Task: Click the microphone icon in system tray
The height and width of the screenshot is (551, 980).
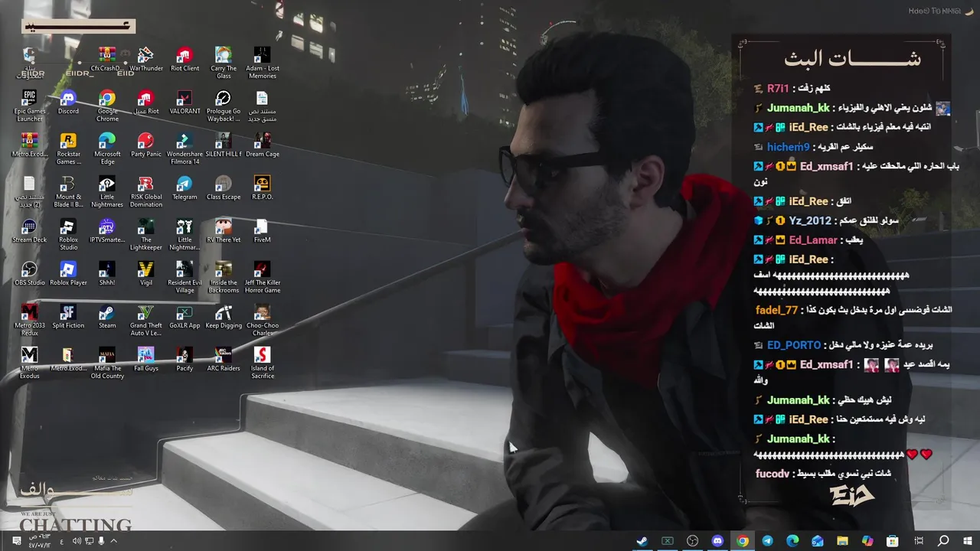Action: pyautogui.click(x=101, y=541)
